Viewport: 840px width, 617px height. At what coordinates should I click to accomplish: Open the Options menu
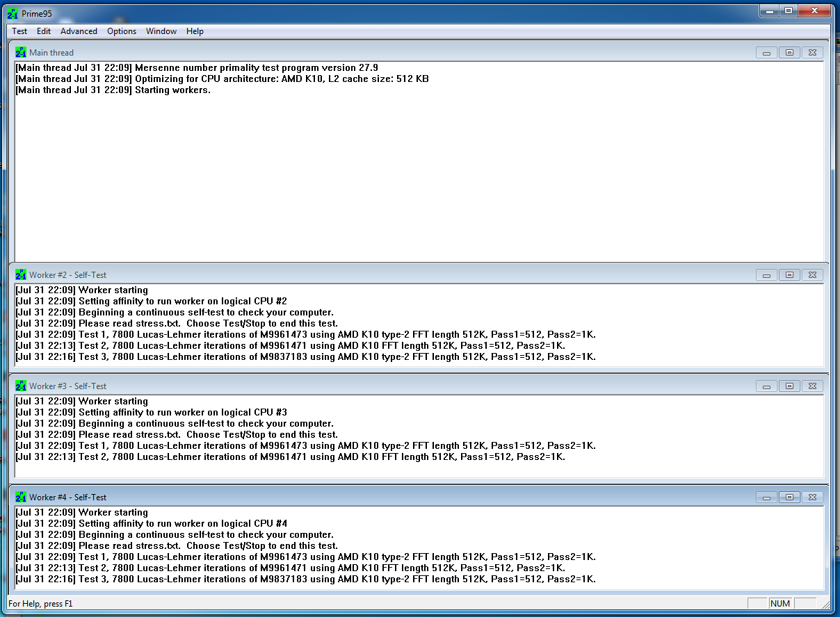122,31
